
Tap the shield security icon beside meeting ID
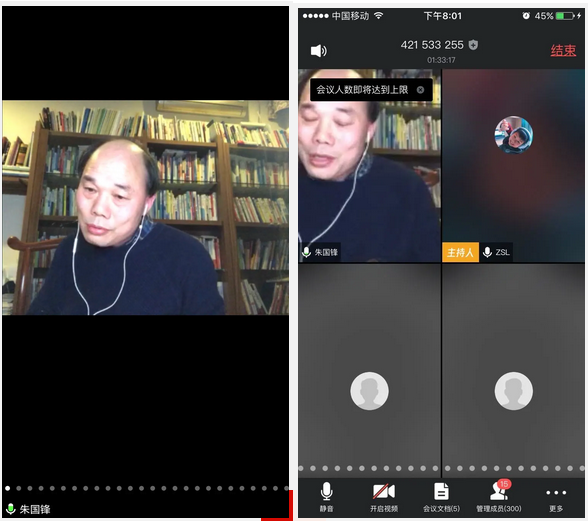pyautogui.click(x=474, y=45)
